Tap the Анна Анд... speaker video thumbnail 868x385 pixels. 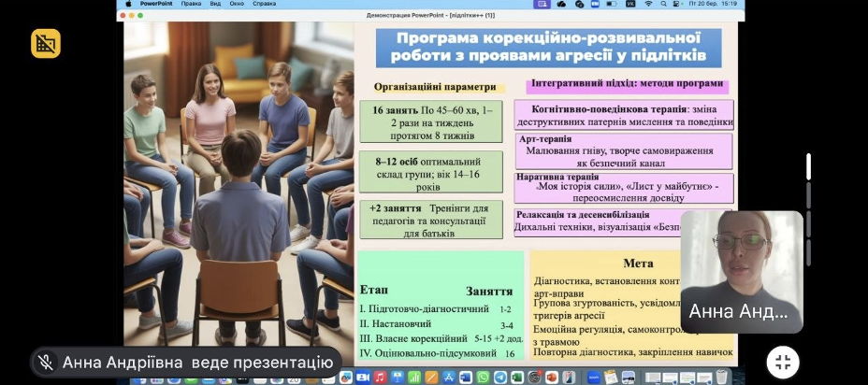coord(741,272)
